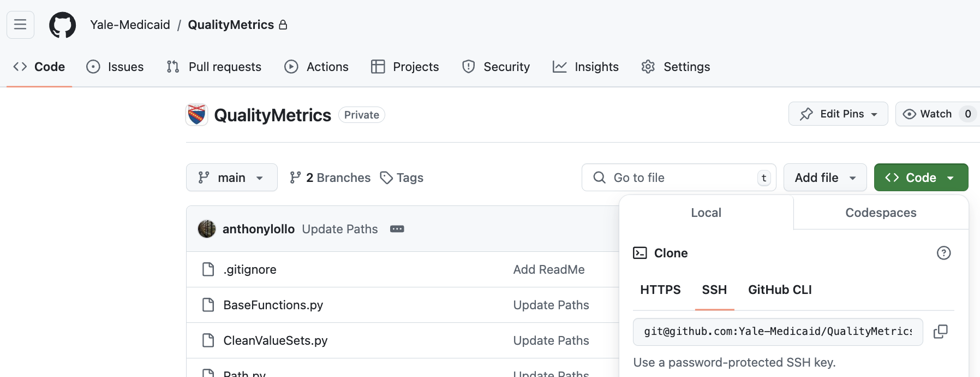Open BaseFunctions.py file

pyautogui.click(x=273, y=305)
